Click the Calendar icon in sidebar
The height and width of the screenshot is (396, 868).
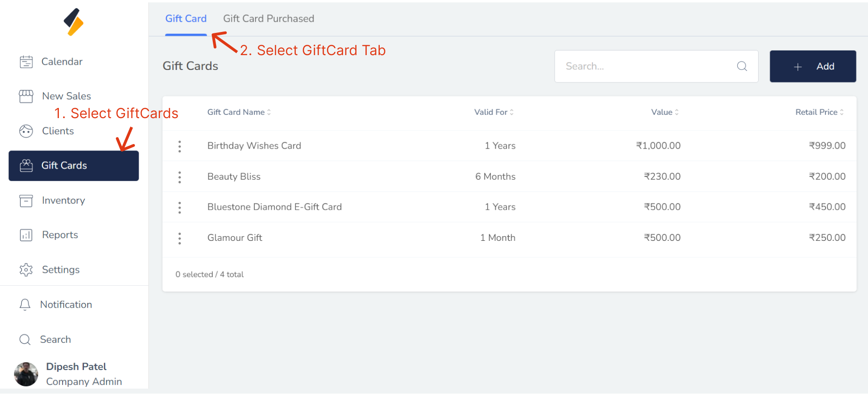[x=26, y=62]
